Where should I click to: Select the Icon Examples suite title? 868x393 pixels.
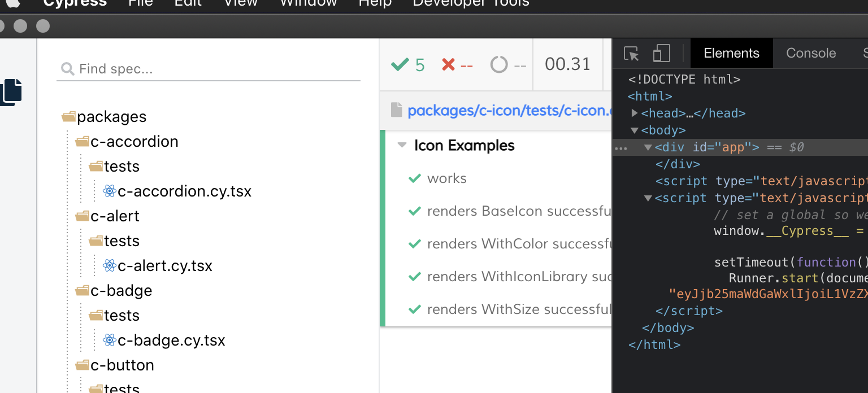point(465,146)
